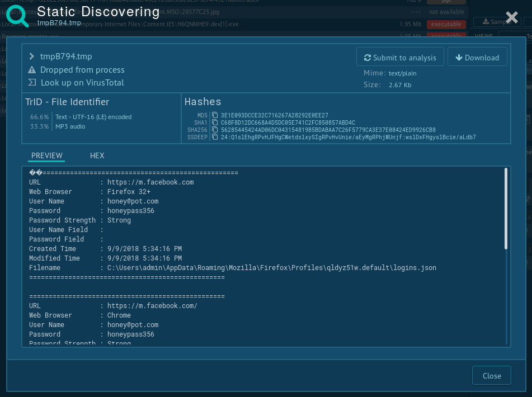
Task: Click the preview pane scrollbar
Action: [x=506, y=209]
